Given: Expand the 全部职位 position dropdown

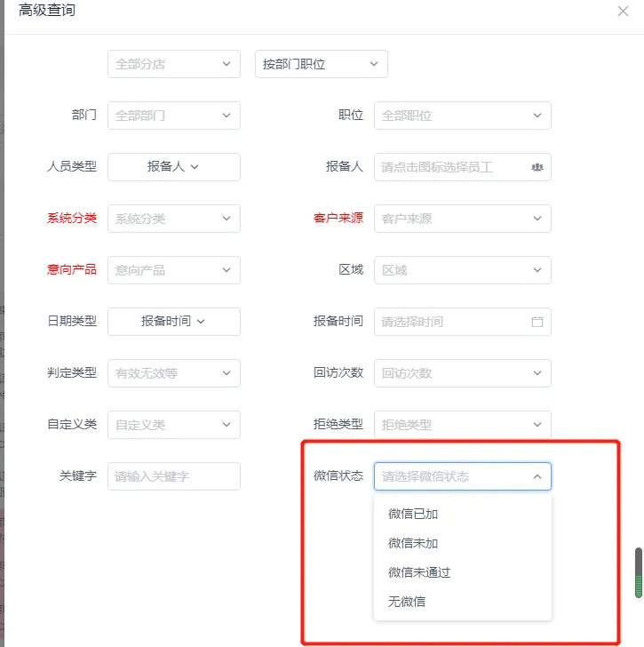Looking at the screenshot, I should click(x=462, y=116).
